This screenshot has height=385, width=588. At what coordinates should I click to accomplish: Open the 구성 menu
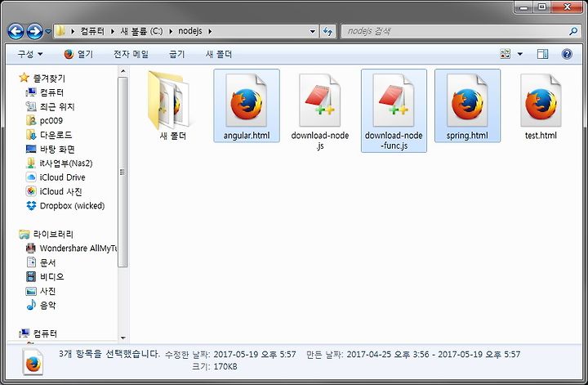[x=29, y=55]
